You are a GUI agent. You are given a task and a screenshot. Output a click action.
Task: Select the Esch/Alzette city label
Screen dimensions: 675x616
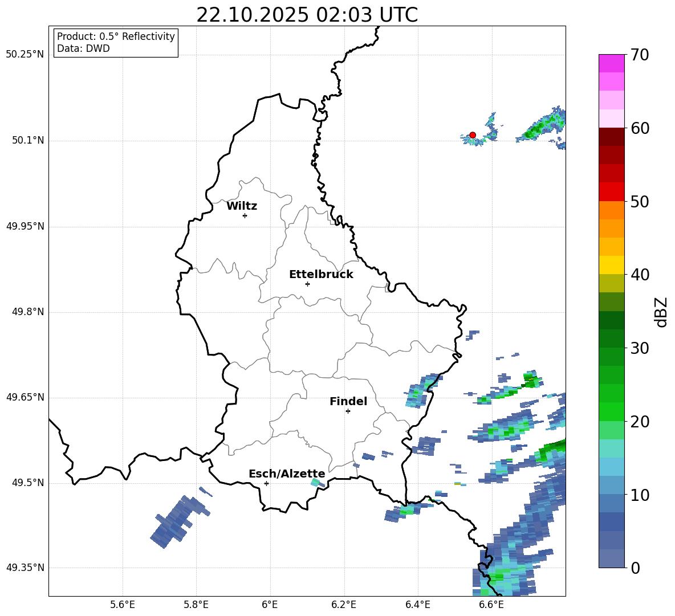point(287,474)
